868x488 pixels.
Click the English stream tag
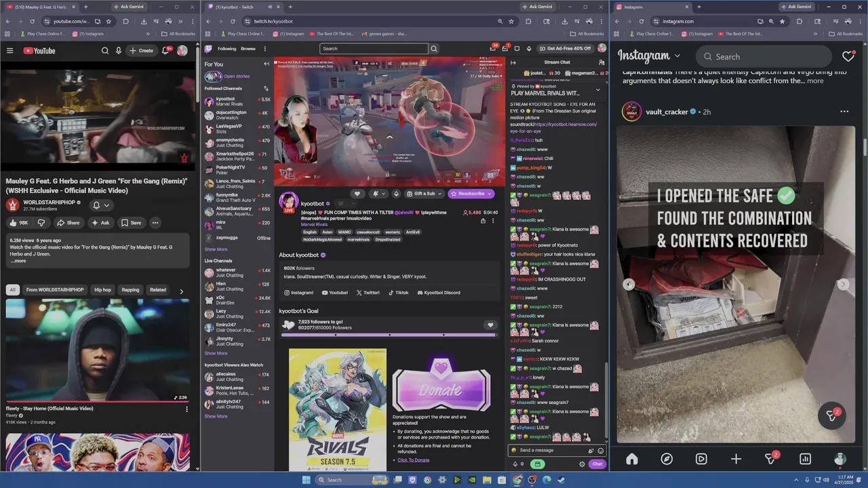click(x=310, y=232)
